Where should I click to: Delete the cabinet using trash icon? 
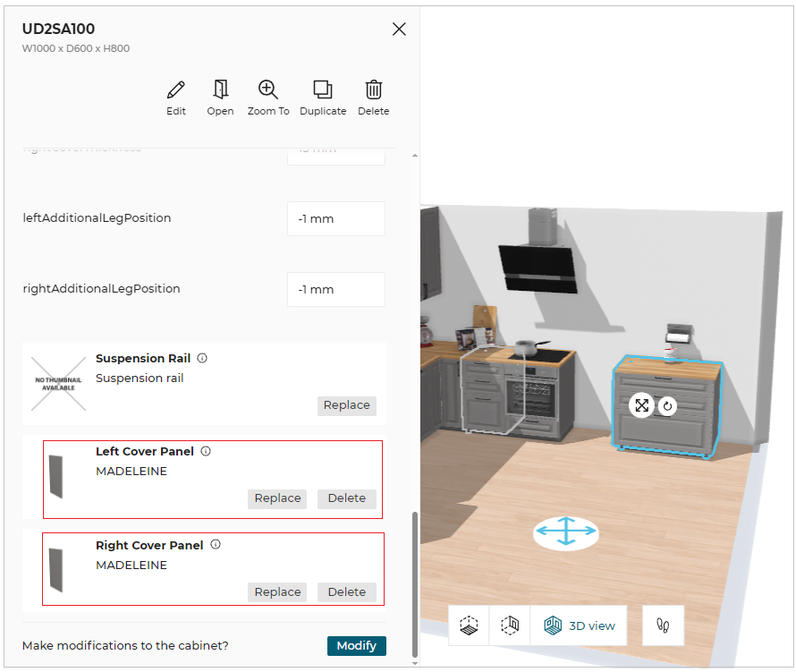click(374, 90)
